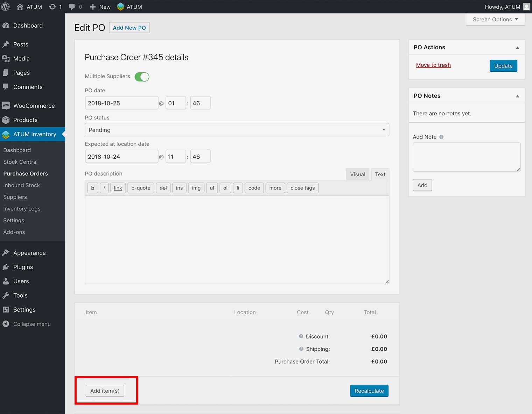Click the Recalculate button
Viewport: 532px width, 414px height.
(369, 391)
